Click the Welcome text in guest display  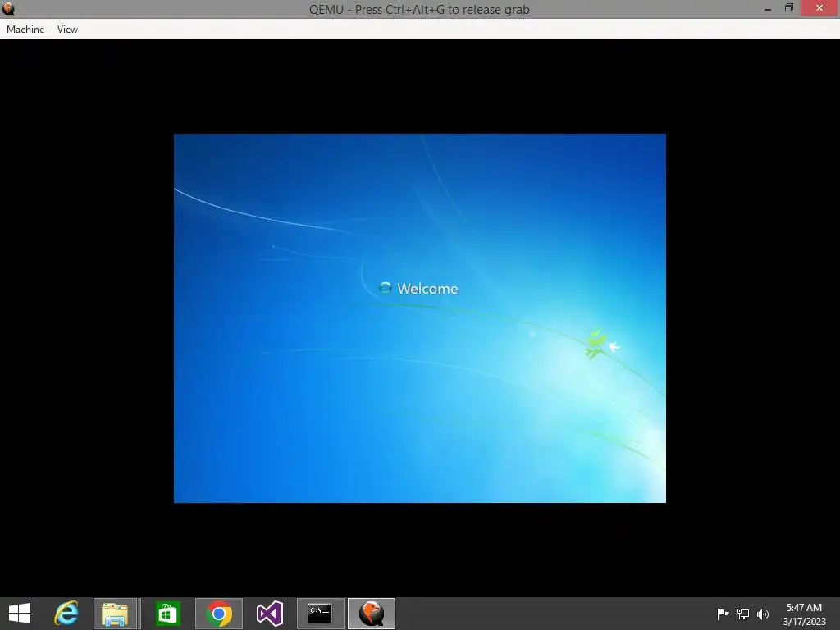coord(427,289)
